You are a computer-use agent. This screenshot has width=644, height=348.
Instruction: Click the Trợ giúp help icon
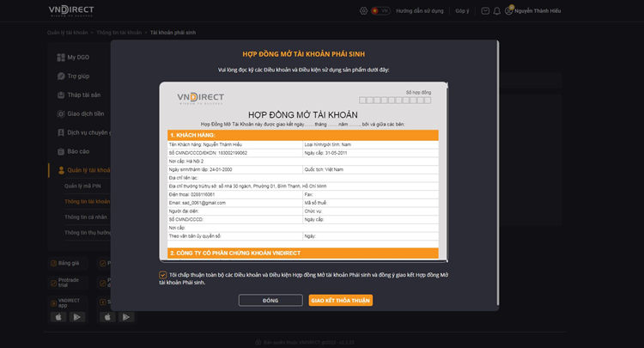pos(61,76)
